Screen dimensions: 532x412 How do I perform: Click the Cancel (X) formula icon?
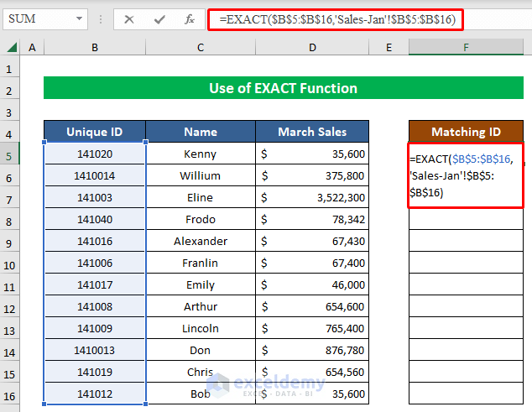[129, 19]
